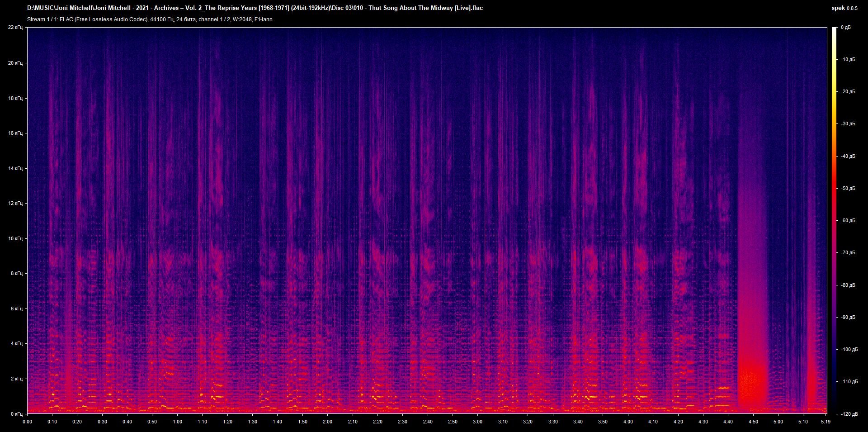
Task: Click the "10 кГц" frequency axis label
Action: (16, 238)
